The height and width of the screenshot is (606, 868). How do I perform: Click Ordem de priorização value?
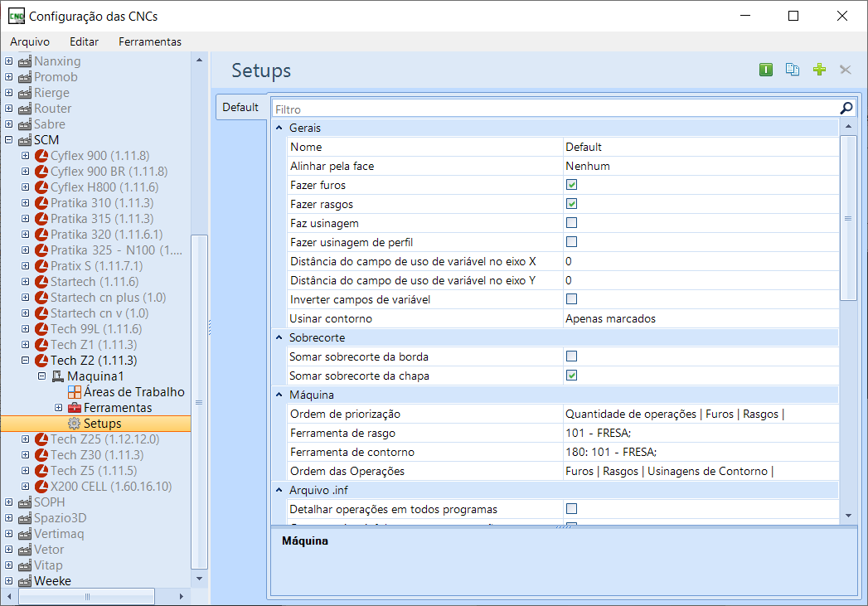click(701, 414)
